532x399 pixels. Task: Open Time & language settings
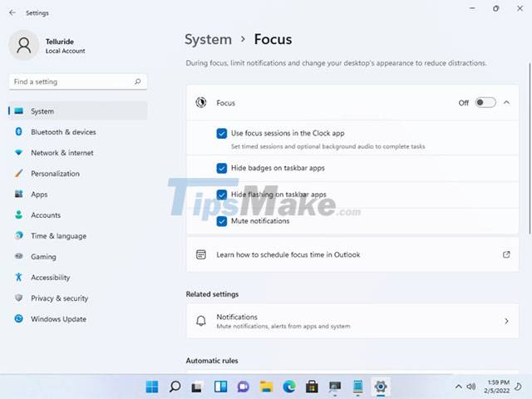[x=78, y=236]
